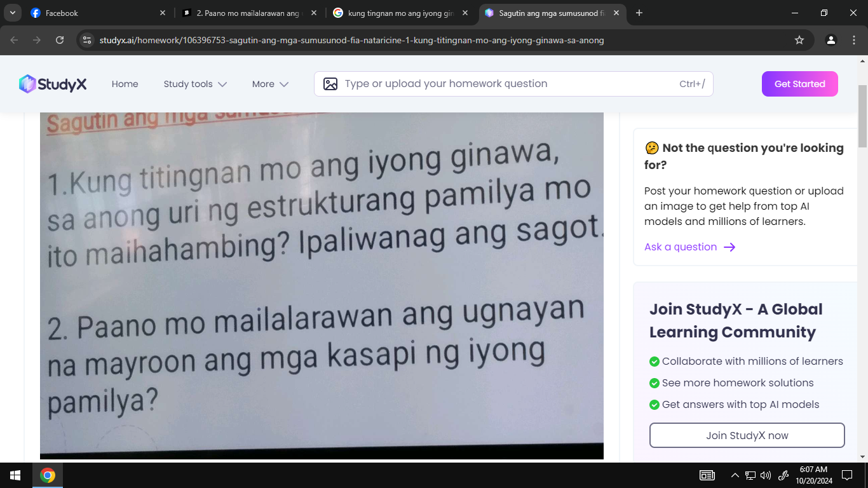Open the Chrome three-dot menu
The width and height of the screenshot is (868, 488).
point(854,40)
